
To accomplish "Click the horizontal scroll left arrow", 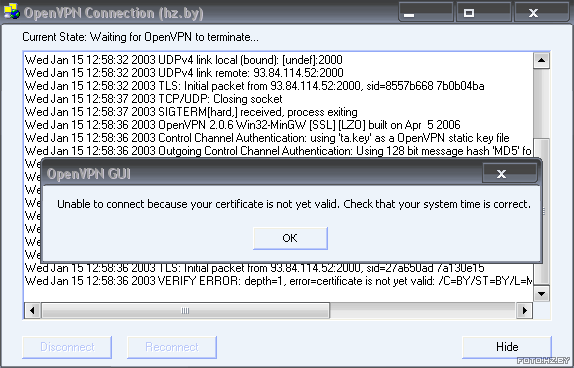I will click(32, 311).
